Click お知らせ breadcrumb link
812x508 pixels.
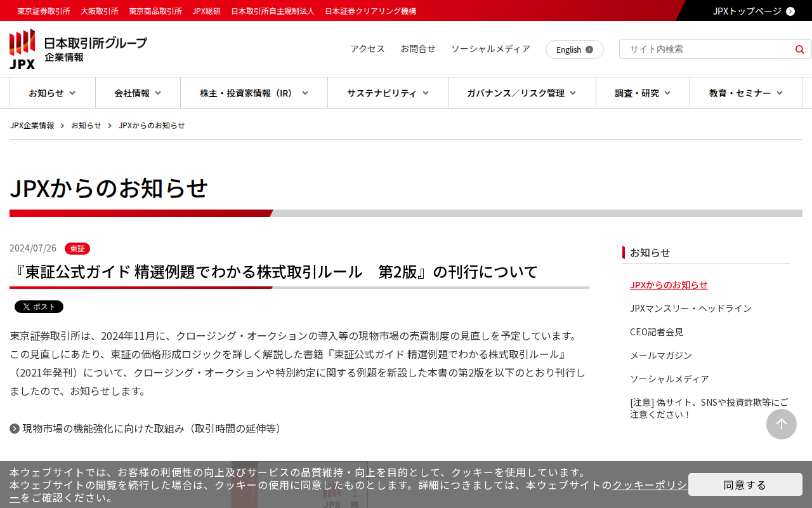86,125
